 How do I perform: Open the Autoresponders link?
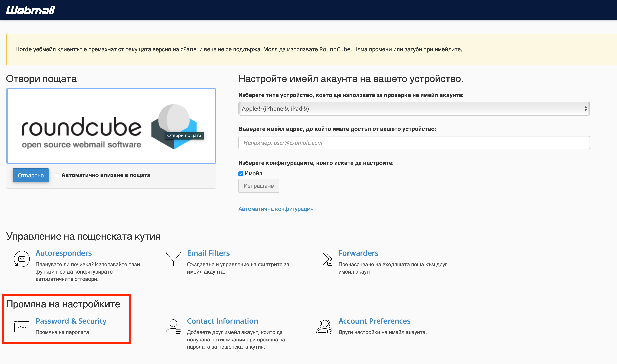tap(64, 253)
